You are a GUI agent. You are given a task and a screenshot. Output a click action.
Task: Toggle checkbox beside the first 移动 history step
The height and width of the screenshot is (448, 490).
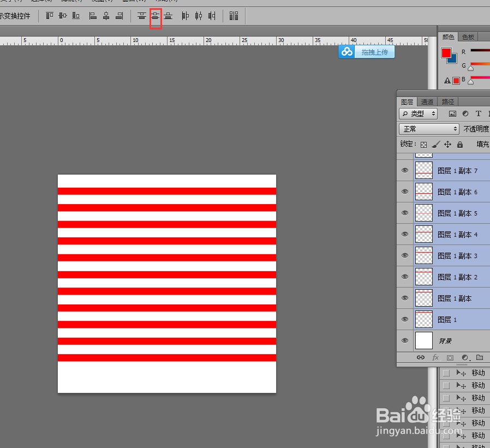pyautogui.click(x=446, y=373)
